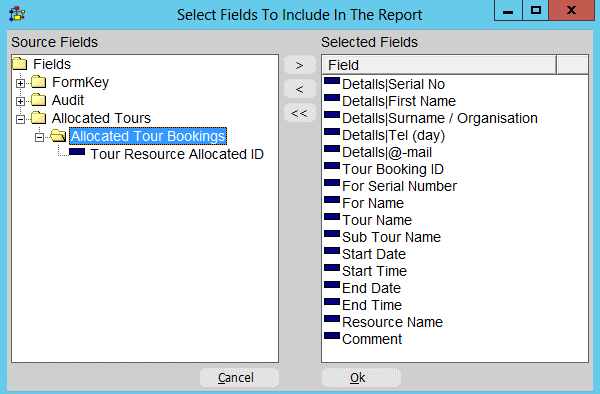Add the selected field with > button
This screenshot has height=394, width=600.
point(300,65)
